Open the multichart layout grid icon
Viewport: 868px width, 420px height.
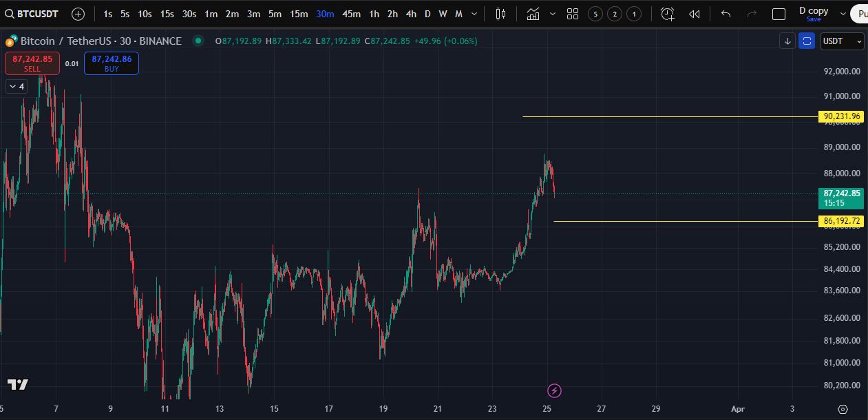click(572, 14)
